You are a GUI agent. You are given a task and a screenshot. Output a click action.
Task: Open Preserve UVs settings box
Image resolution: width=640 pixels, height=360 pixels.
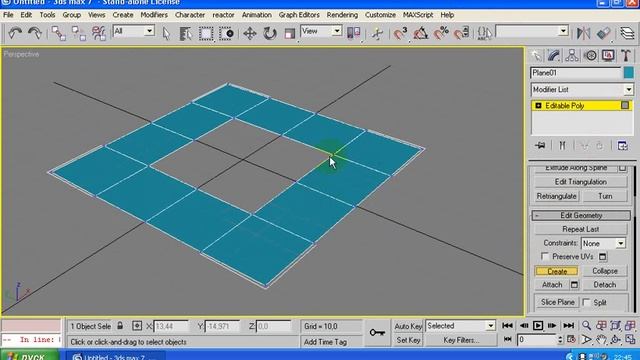click(602, 257)
